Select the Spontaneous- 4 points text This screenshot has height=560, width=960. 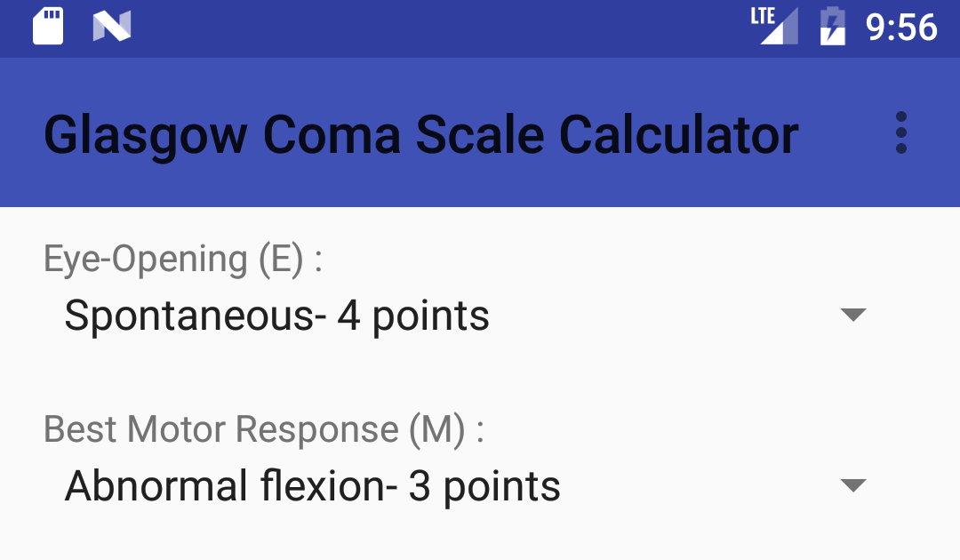(276, 315)
